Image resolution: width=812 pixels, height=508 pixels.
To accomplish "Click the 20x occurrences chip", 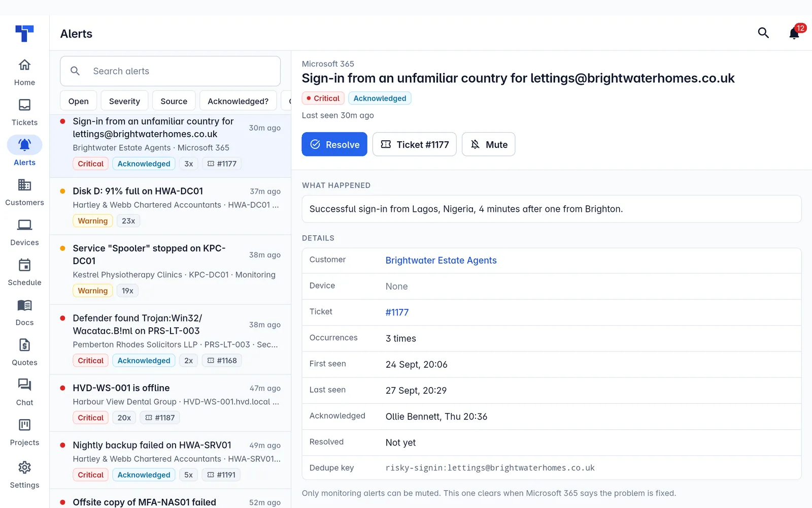I will click(x=124, y=418).
